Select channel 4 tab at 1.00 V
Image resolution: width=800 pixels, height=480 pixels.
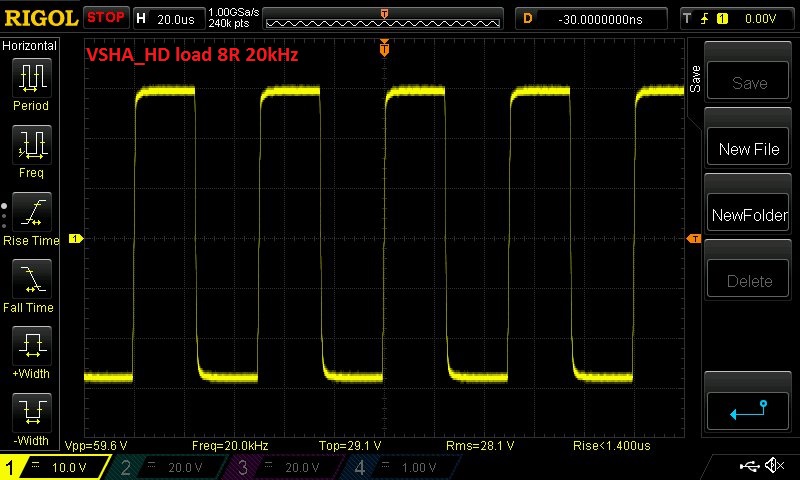401,467
